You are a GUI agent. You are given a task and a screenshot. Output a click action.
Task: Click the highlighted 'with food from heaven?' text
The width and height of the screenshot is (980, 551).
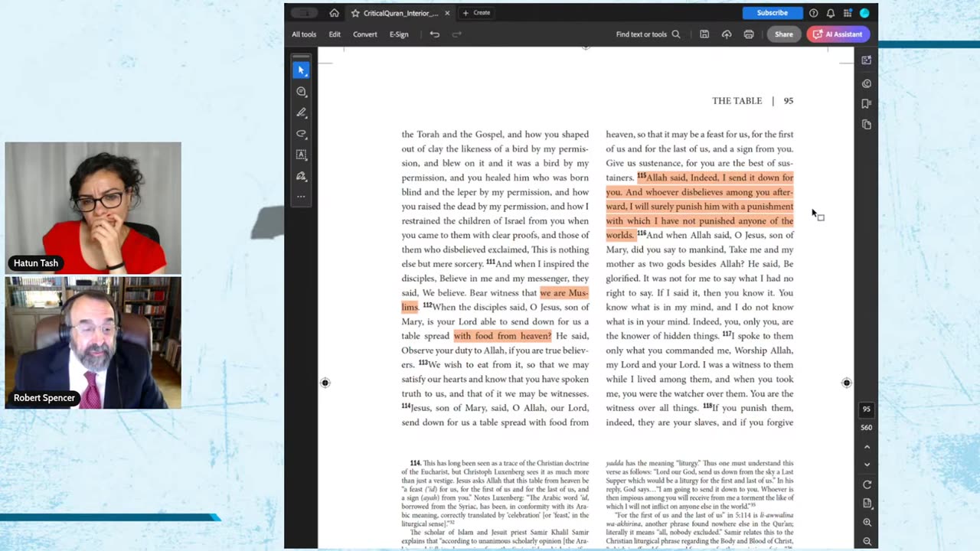click(x=502, y=336)
